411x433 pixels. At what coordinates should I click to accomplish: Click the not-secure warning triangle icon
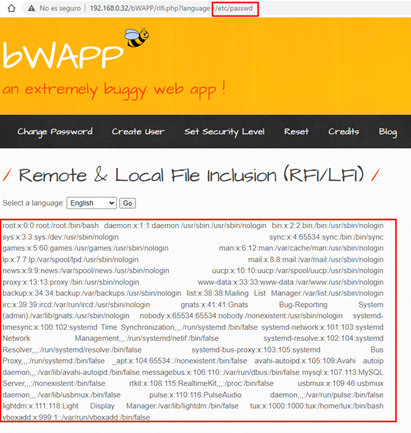click(x=31, y=8)
